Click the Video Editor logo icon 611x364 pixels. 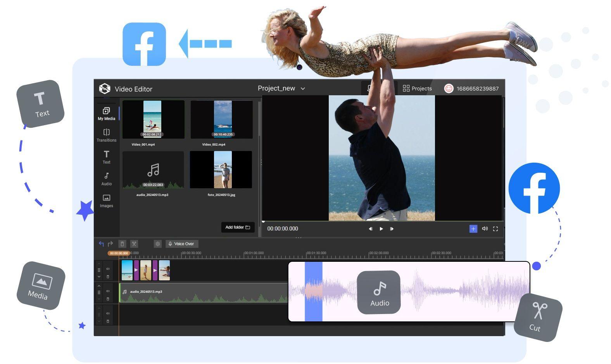[105, 89]
